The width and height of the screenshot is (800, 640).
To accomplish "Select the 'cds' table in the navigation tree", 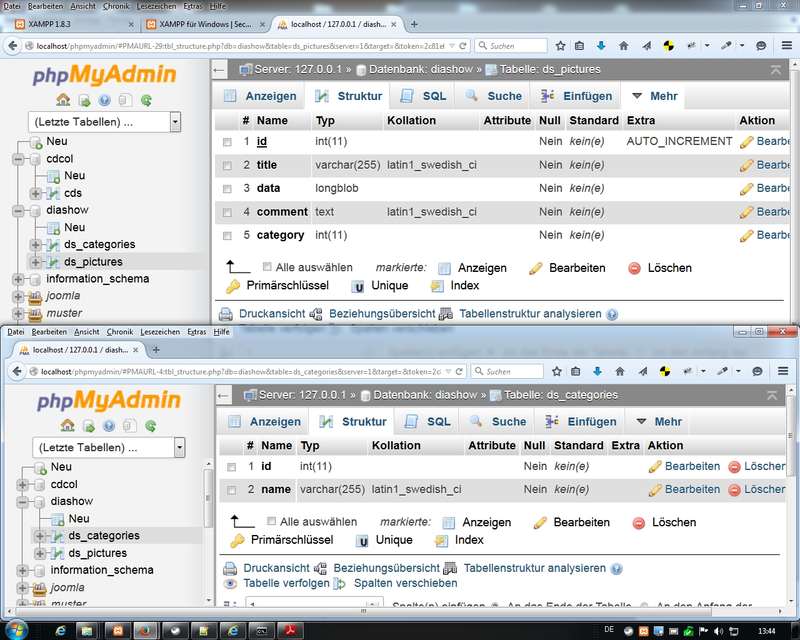I will click(x=73, y=193).
